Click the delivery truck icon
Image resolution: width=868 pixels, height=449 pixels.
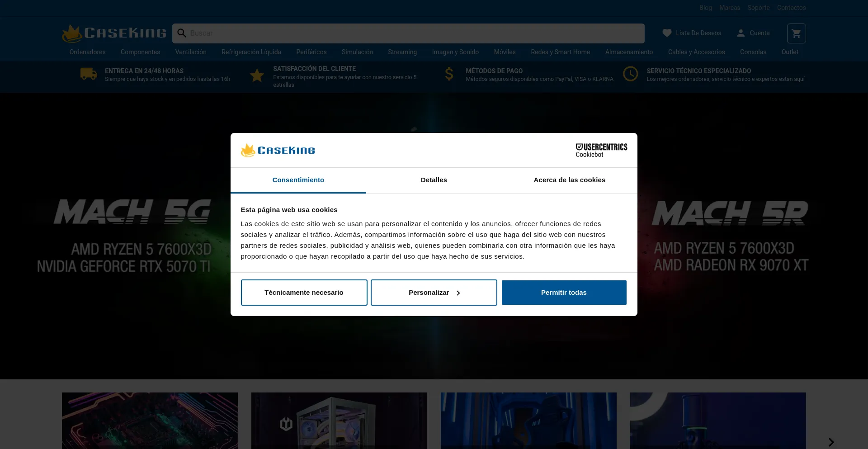[x=89, y=74]
